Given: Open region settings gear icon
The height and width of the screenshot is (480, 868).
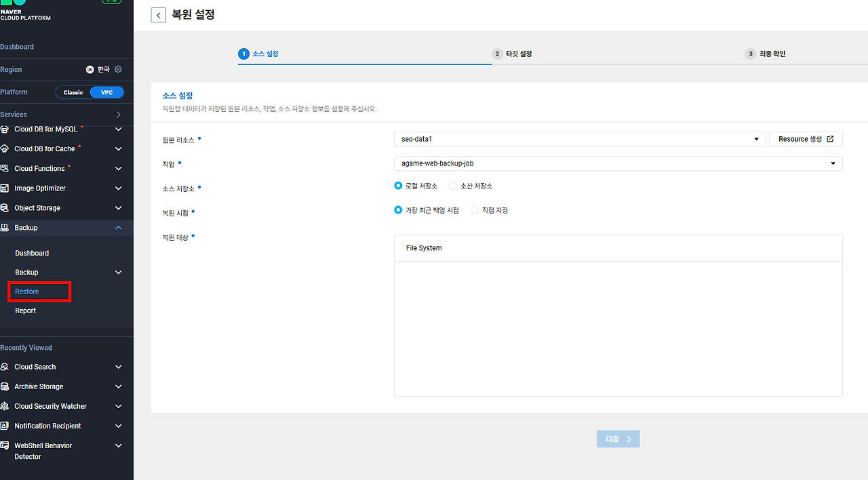Looking at the screenshot, I should tap(118, 69).
